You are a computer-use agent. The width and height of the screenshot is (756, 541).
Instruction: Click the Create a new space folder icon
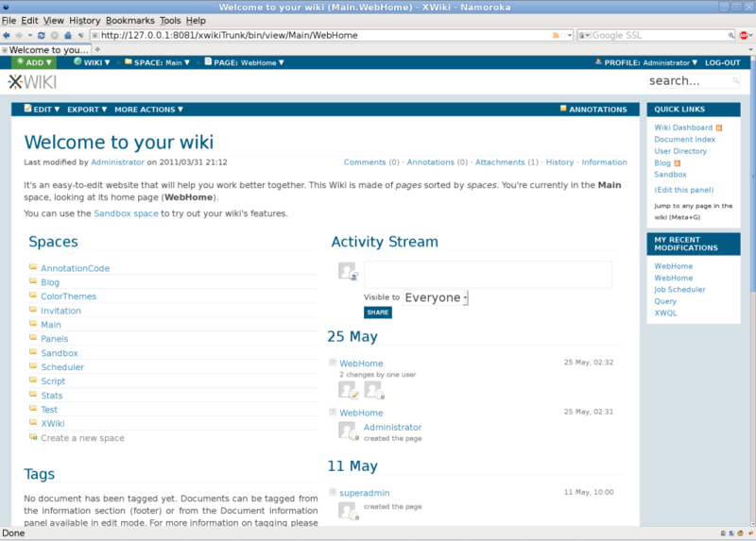(33, 436)
